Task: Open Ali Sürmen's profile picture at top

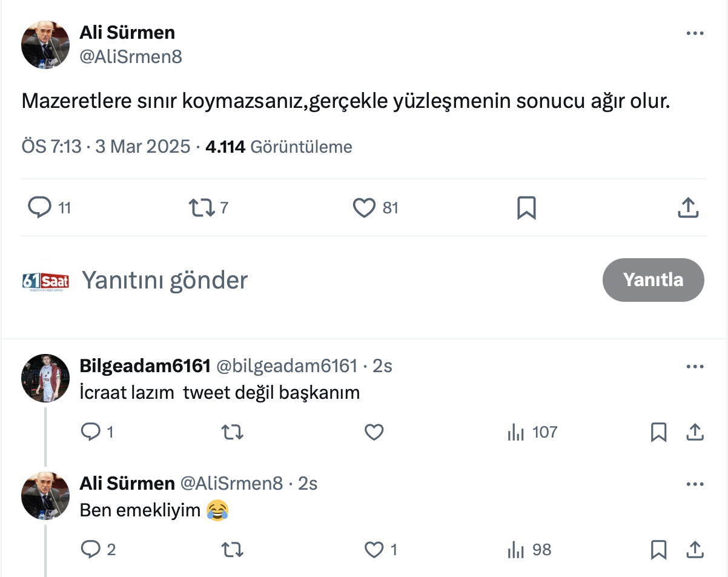Action: click(45, 44)
